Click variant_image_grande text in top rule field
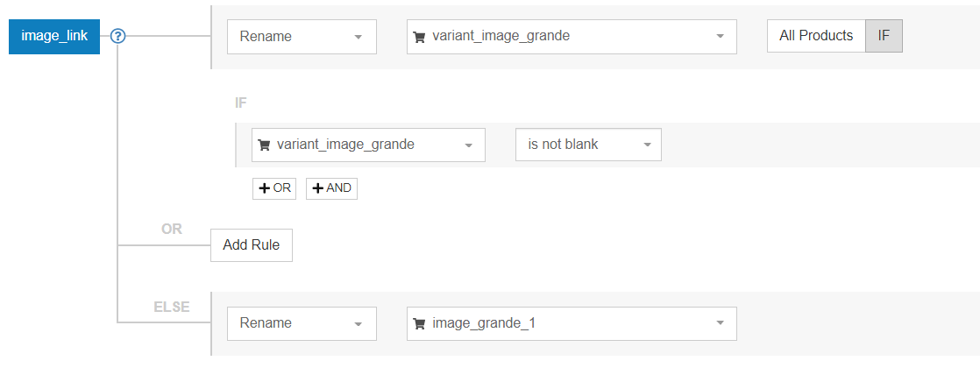 pos(501,37)
